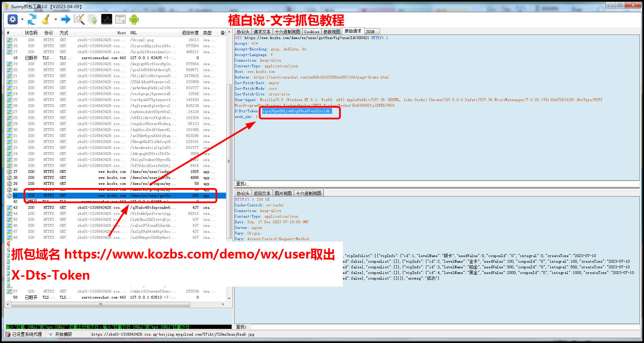This screenshot has height=343, width=644.
Task: Switch to the Cookies tab
Action: (x=312, y=32)
